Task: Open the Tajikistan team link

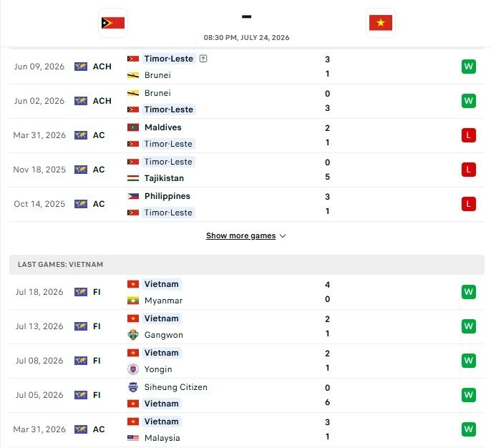Action: tap(164, 178)
